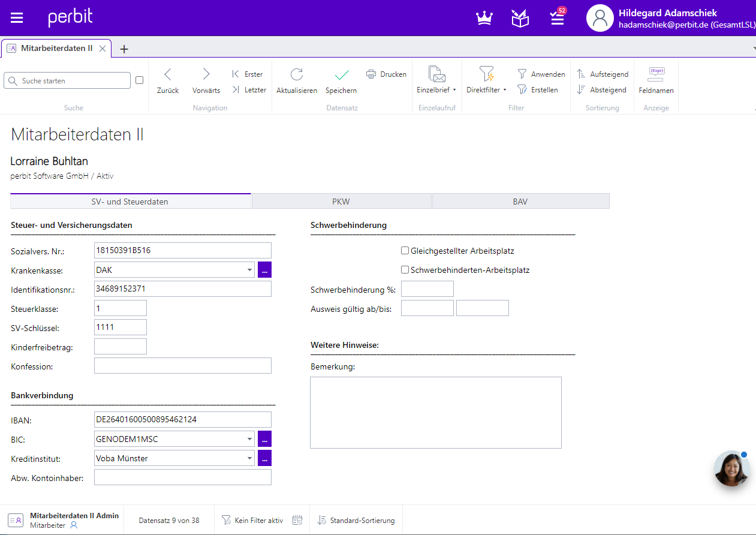Enable Gleichgestellter Arbeitsplatz
Image resolution: width=756 pixels, height=535 pixels.
(405, 250)
